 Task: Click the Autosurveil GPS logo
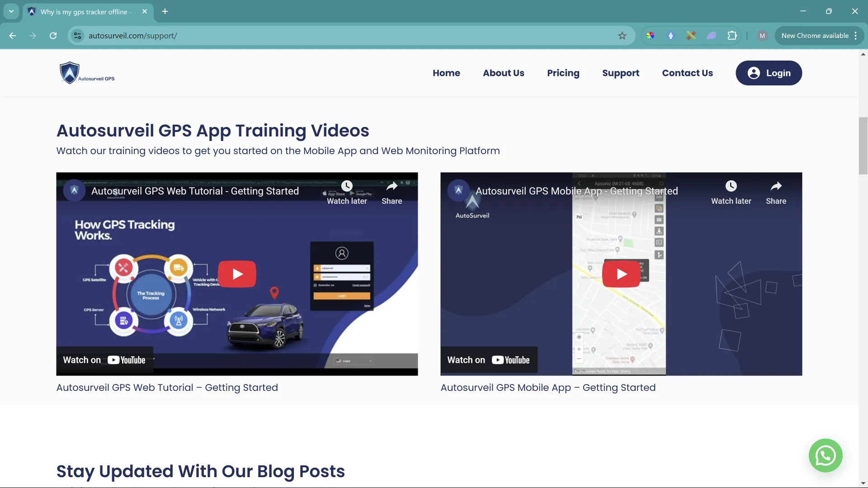[x=87, y=73]
